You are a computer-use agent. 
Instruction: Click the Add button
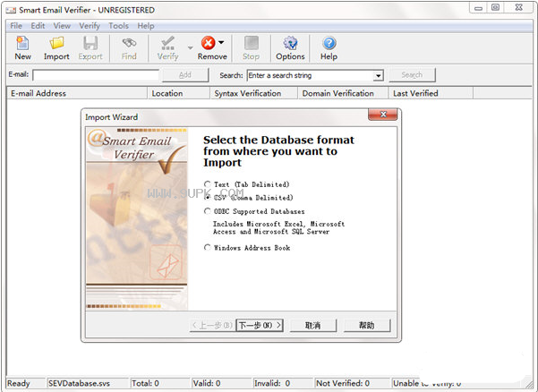coord(185,75)
